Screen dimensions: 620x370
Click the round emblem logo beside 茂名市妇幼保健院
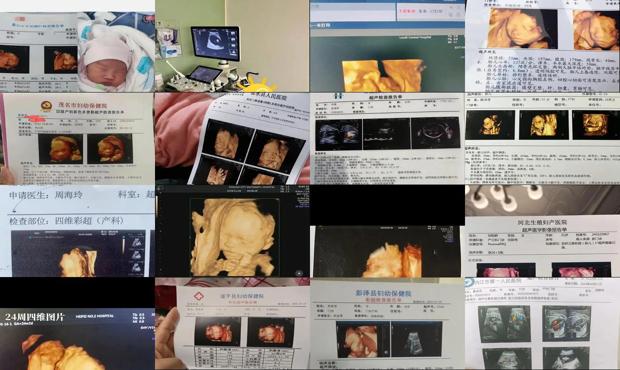[47, 106]
